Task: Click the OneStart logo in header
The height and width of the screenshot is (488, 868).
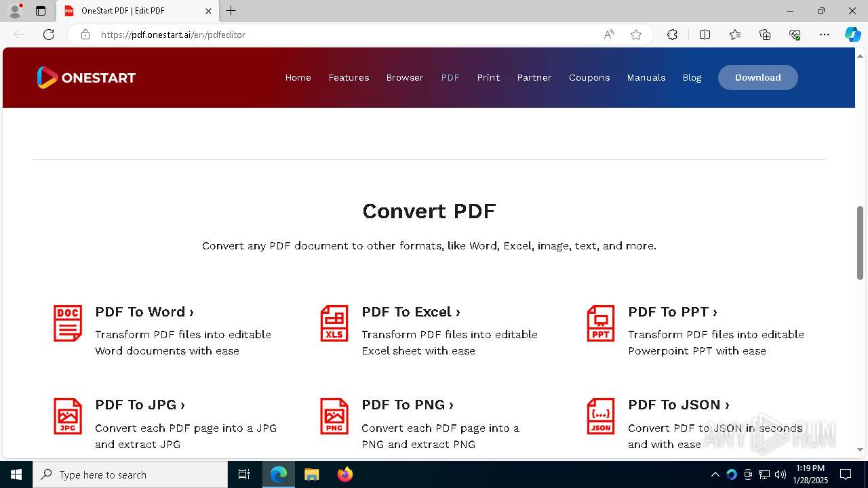Action: coord(86,77)
